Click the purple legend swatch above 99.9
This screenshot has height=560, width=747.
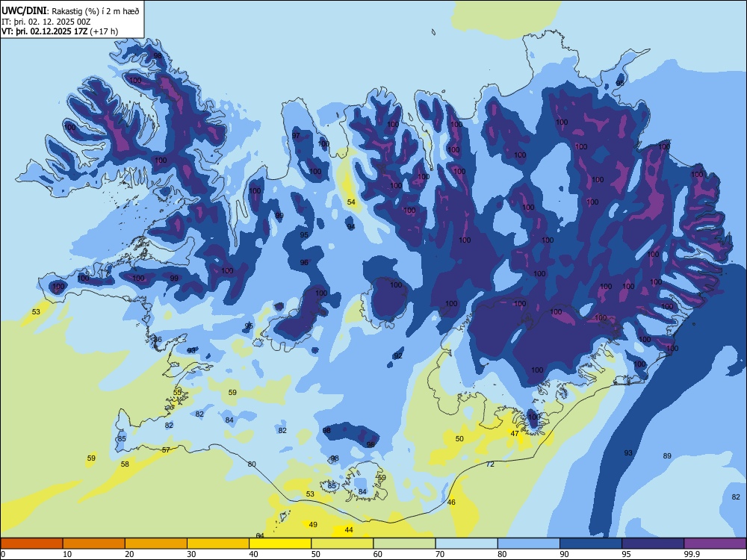(715, 544)
